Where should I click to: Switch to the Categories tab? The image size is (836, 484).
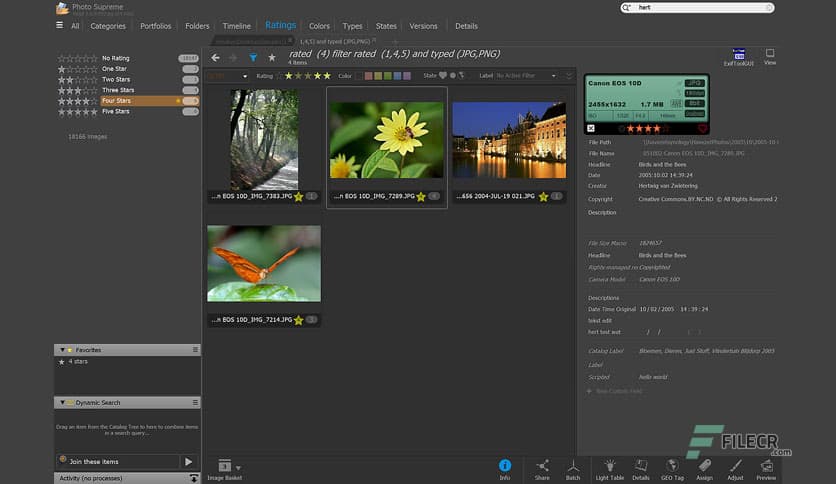coord(108,26)
